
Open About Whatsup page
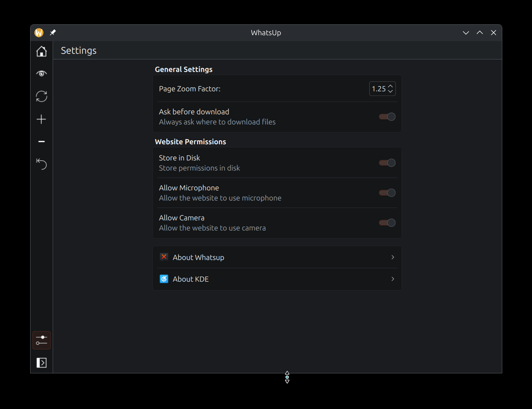click(x=277, y=257)
